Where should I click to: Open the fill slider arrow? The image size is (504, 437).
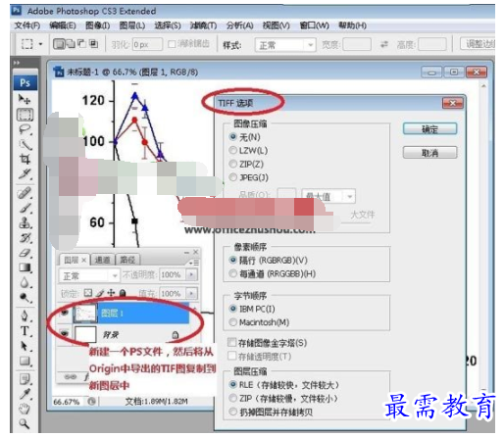[x=191, y=293]
